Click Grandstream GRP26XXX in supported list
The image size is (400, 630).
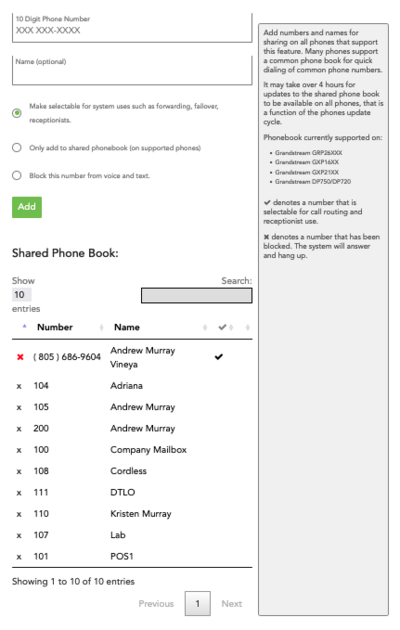tap(308, 153)
